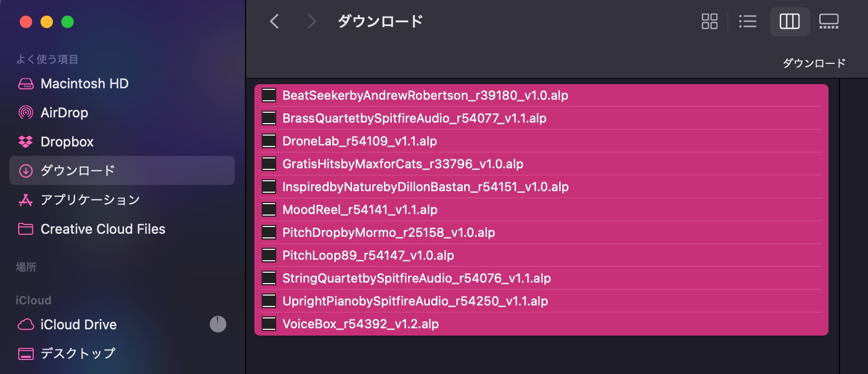Click file icon of InspiredbyNaturebyDillonBastan

coord(269,186)
